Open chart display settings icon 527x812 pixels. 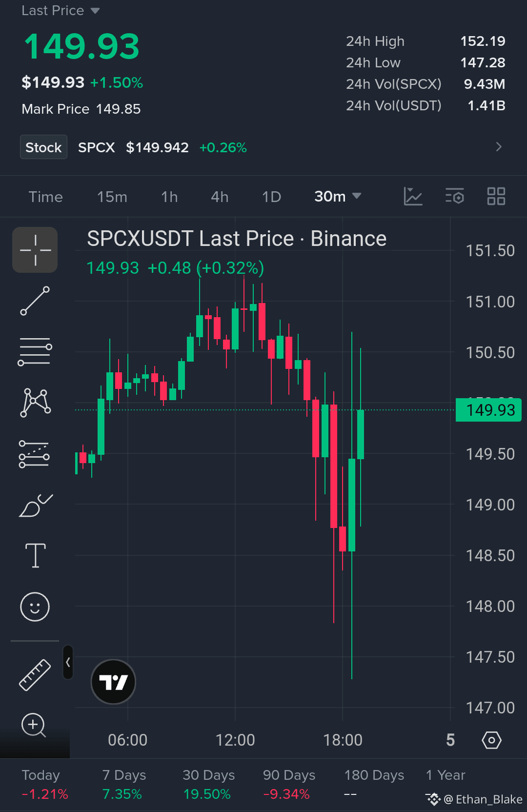(455, 196)
